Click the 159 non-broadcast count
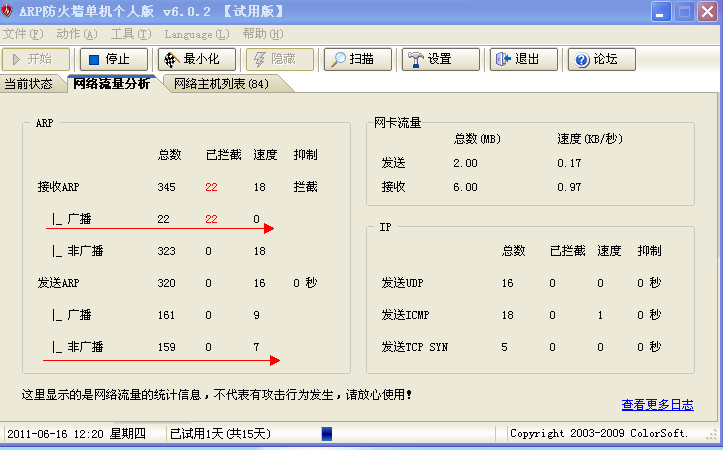This screenshot has width=723, height=450. point(166,347)
